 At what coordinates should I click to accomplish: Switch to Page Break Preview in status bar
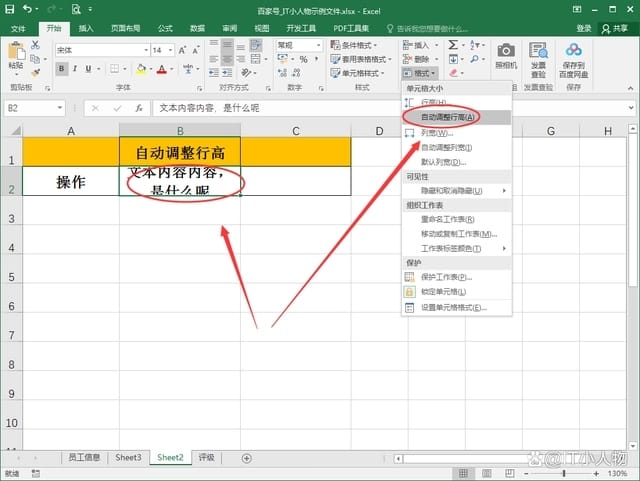click(509, 474)
